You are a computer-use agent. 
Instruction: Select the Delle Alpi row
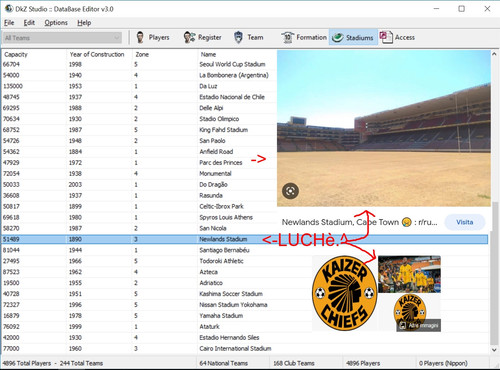tap(139, 108)
